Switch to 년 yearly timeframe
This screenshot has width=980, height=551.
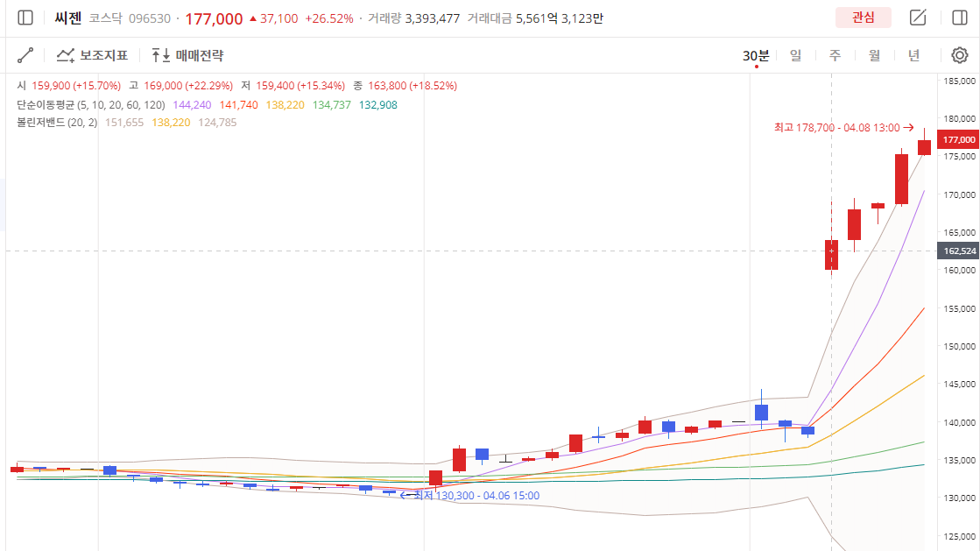click(913, 56)
